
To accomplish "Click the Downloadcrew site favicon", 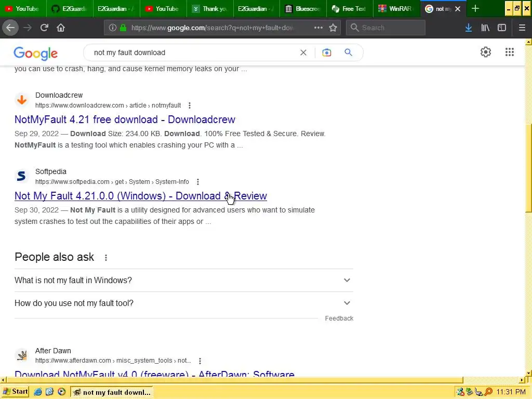I will coord(22,100).
